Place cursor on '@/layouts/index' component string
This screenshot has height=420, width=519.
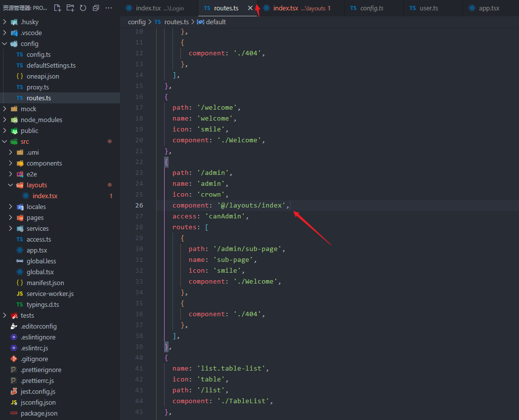(x=252, y=205)
